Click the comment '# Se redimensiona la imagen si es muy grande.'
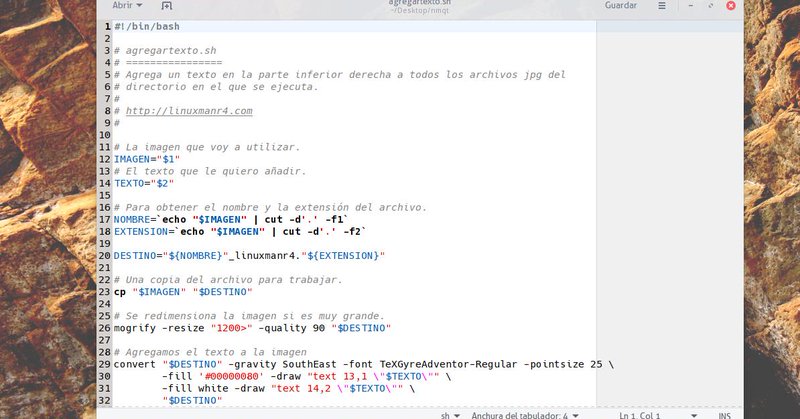 (x=249, y=316)
